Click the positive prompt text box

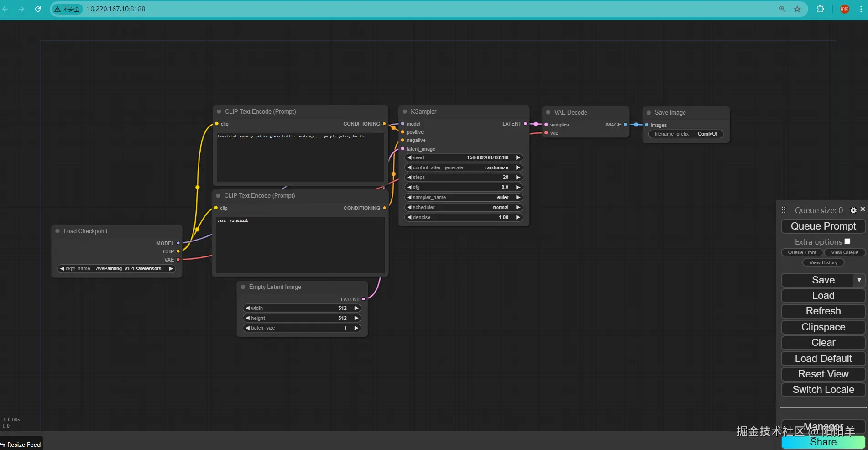coord(300,157)
